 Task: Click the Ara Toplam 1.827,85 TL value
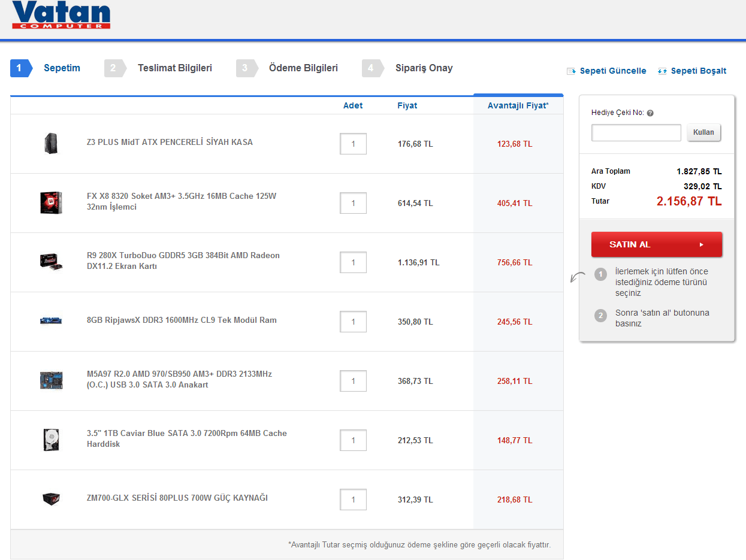pos(699,171)
